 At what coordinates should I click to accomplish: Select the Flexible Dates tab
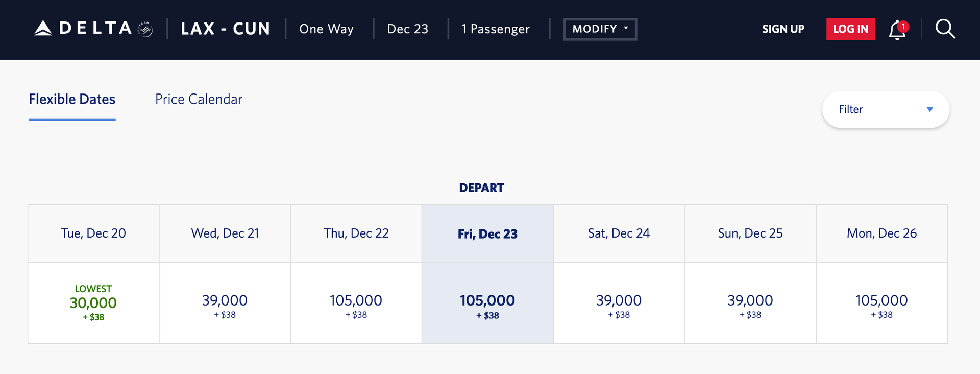click(71, 99)
